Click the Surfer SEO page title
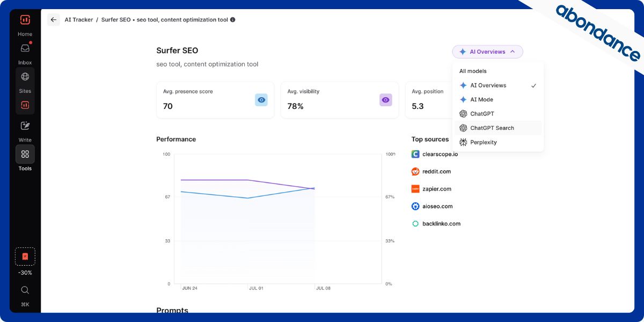The width and height of the screenshot is (644, 322). (177, 50)
